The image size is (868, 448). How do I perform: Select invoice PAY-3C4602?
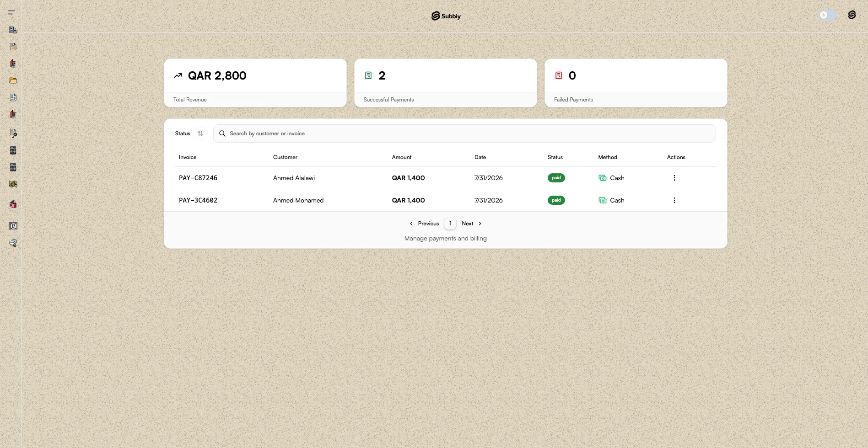tap(198, 200)
